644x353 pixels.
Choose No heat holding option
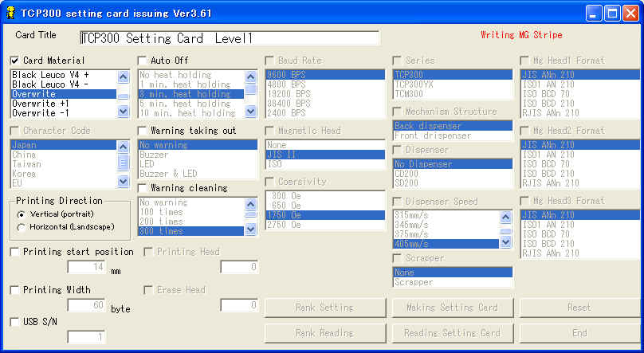191,75
